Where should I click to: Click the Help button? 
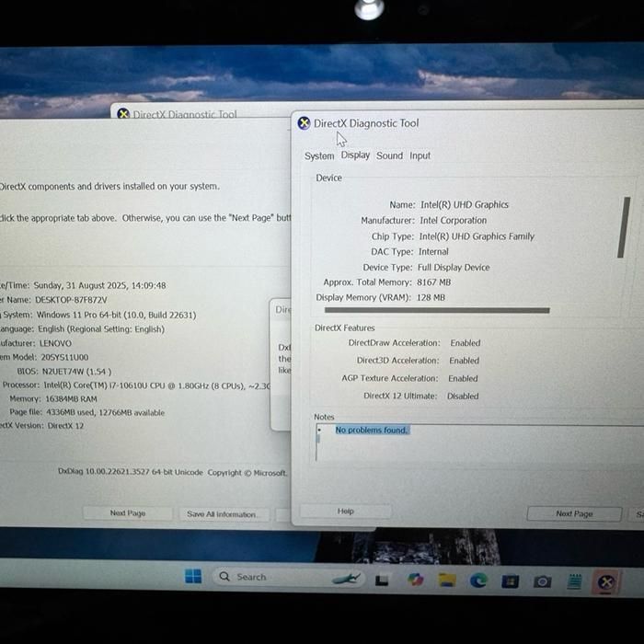pyautogui.click(x=345, y=512)
